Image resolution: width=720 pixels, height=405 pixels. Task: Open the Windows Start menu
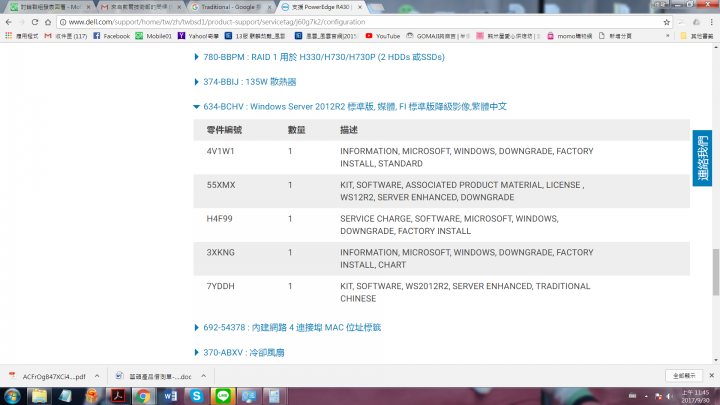coord(12,396)
